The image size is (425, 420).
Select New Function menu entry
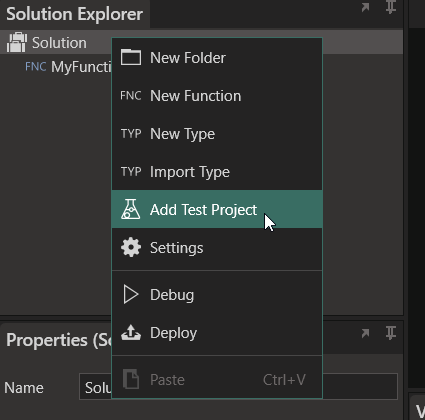[x=217, y=96]
